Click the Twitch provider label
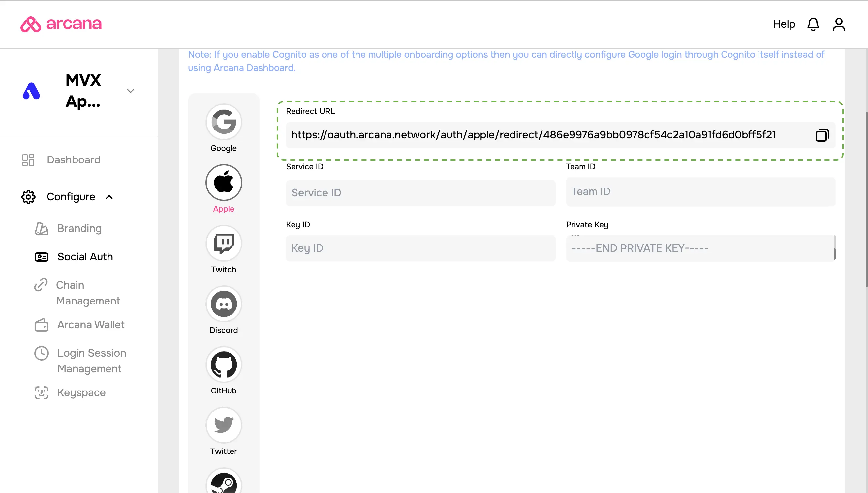This screenshot has width=868, height=493. [x=224, y=270]
